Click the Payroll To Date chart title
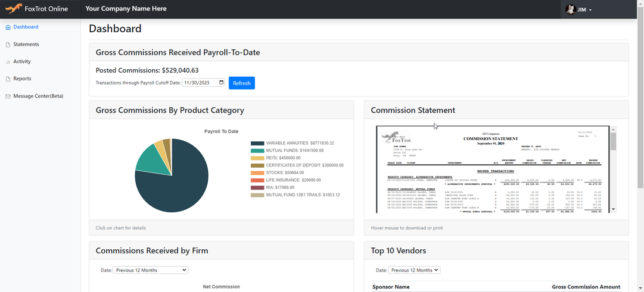The width and height of the screenshot is (644, 292). 221,131
